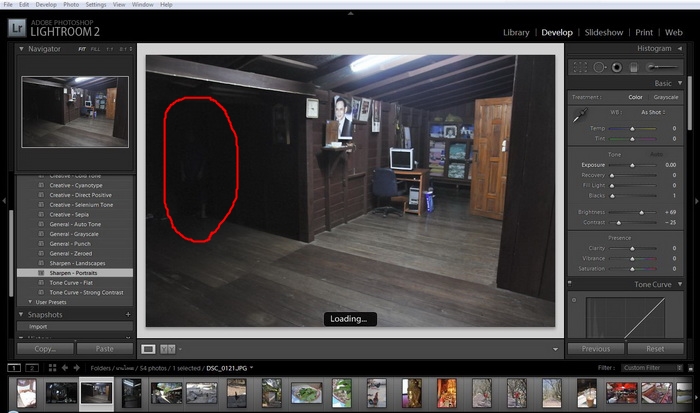Collapse the Navigator panel

click(21, 49)
